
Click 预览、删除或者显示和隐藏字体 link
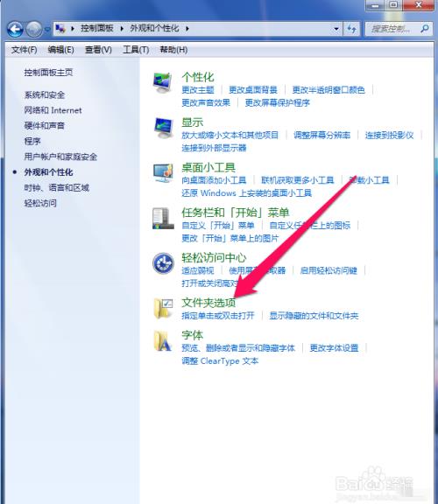click(238, 348)
